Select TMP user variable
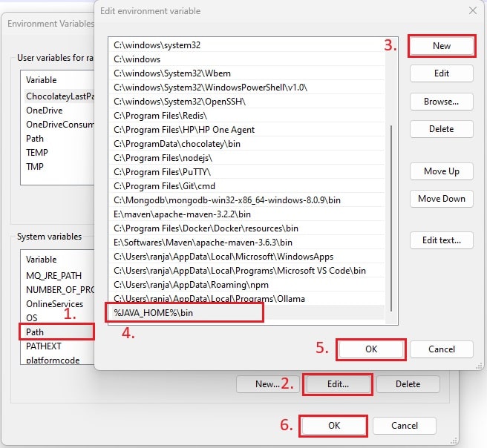The height and width of the screenshot is (448, 487). (x=57, y=167)
